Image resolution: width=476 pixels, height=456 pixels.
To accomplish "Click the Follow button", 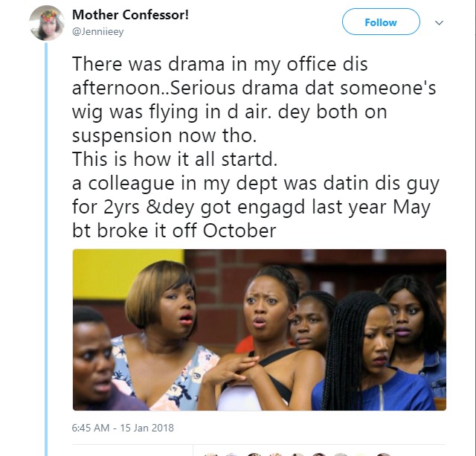I will pos(380,22).
